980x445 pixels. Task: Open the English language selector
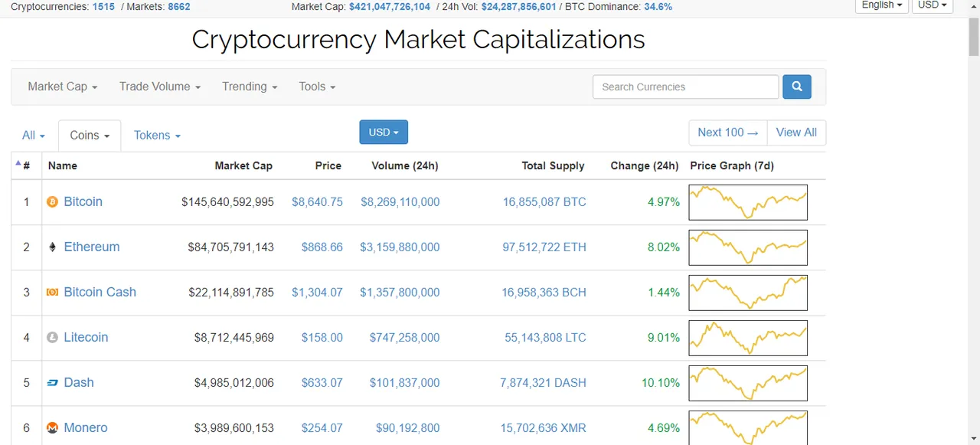[880, 5]
